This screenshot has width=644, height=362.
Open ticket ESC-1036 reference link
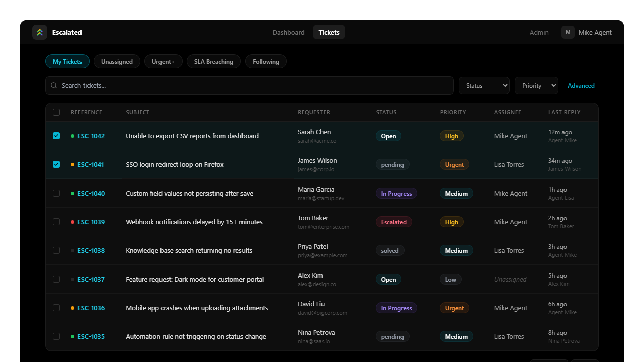point(91,308)
